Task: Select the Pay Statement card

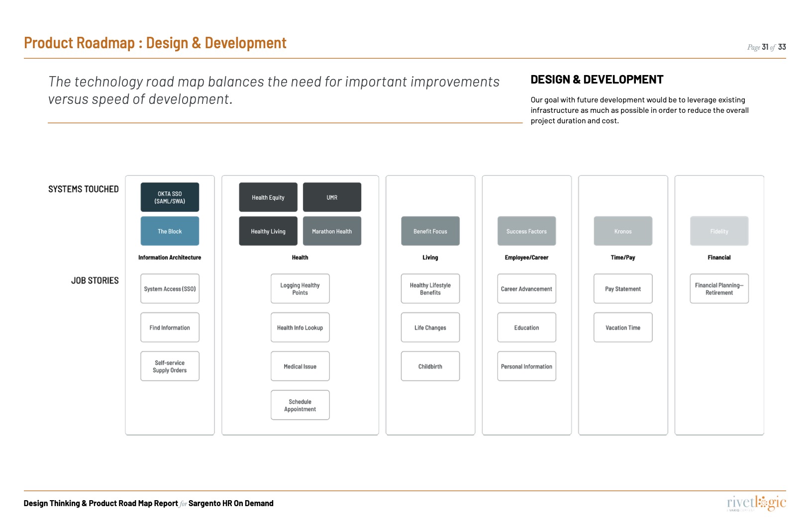Action: click(x=623, y=289)
